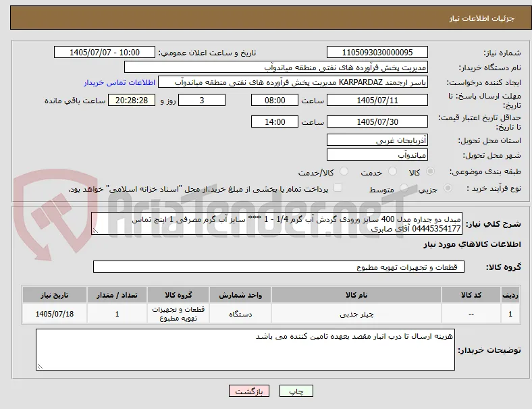Click the طبقه بندی موضوعی label
This screenshot has height=409, width=532.
[485, 171]
